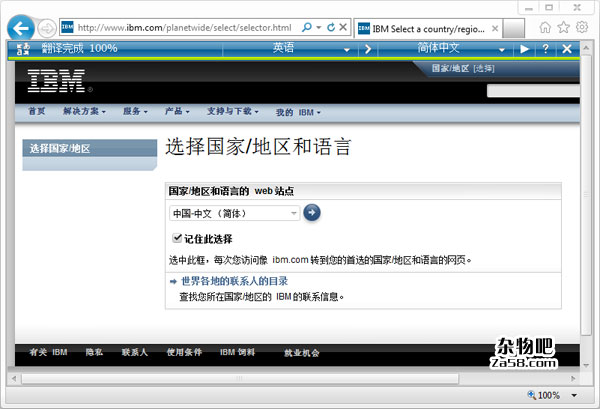Open the Tools gear icon
600x409 pixels.
(x=582, y=27)
